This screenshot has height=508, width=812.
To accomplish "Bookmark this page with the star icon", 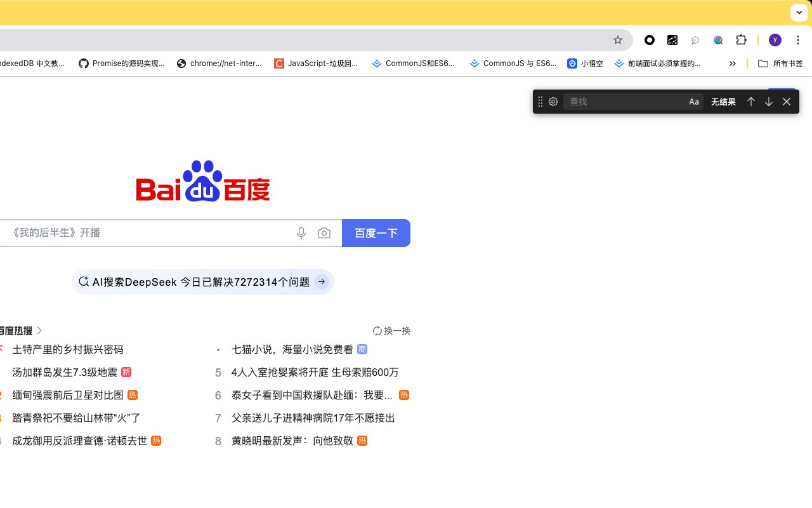I will point(618,40).
